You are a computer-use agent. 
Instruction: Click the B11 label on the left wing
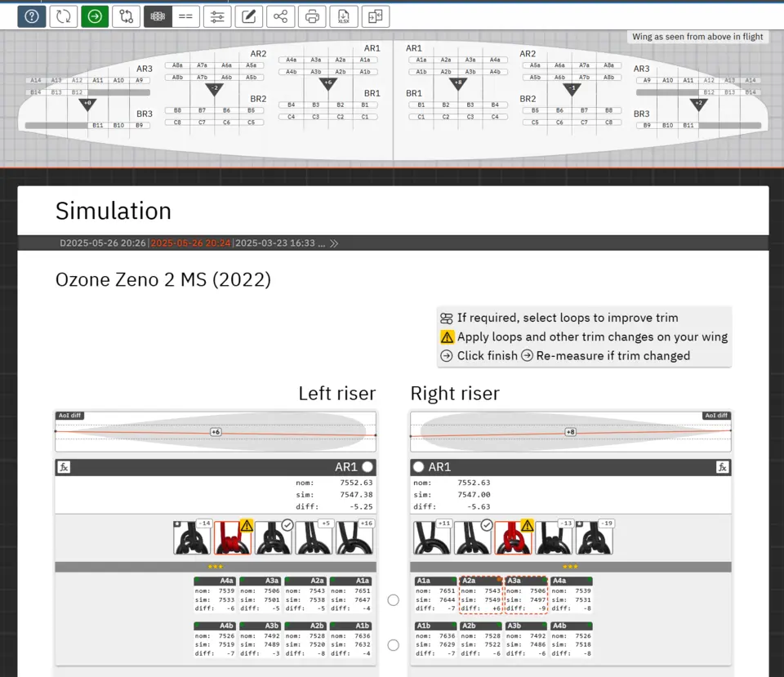pyautogui.click(x=98, y=125)
